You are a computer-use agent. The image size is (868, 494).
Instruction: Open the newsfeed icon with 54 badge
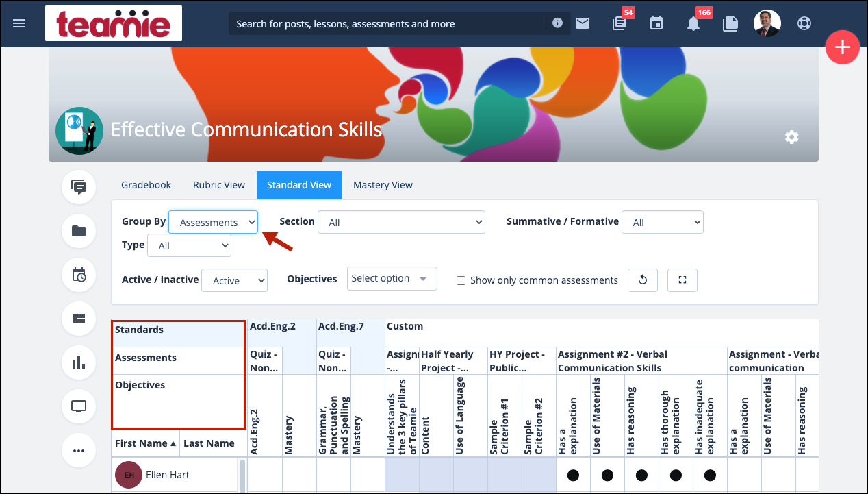click(x=620, y=23)
